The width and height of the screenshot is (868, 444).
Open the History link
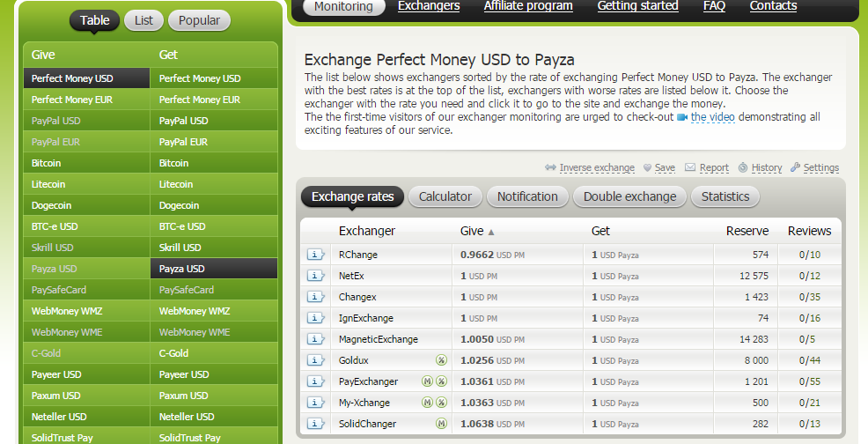pyautogui.click(x=767, y=167)
